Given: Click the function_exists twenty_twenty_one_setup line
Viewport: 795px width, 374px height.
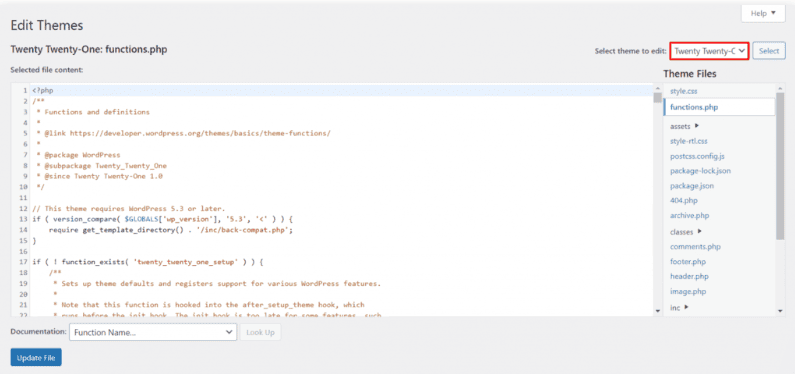Looking at the screenshot, I should [149, 262].
